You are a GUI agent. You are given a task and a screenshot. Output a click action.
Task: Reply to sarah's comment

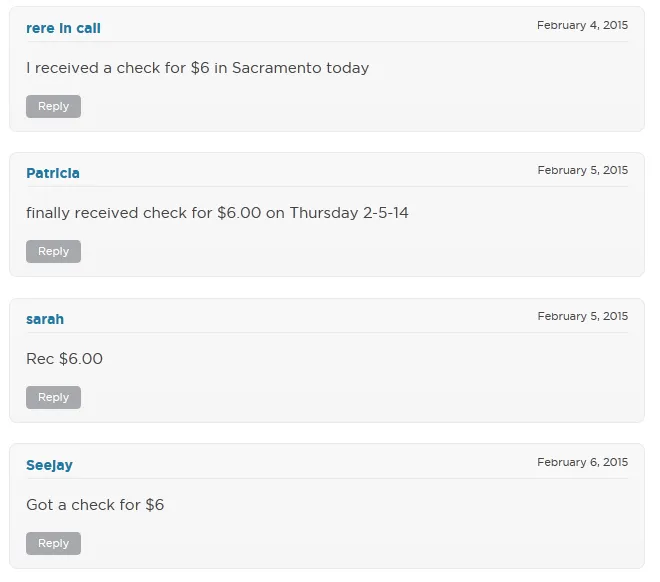(x=53, y=397)
